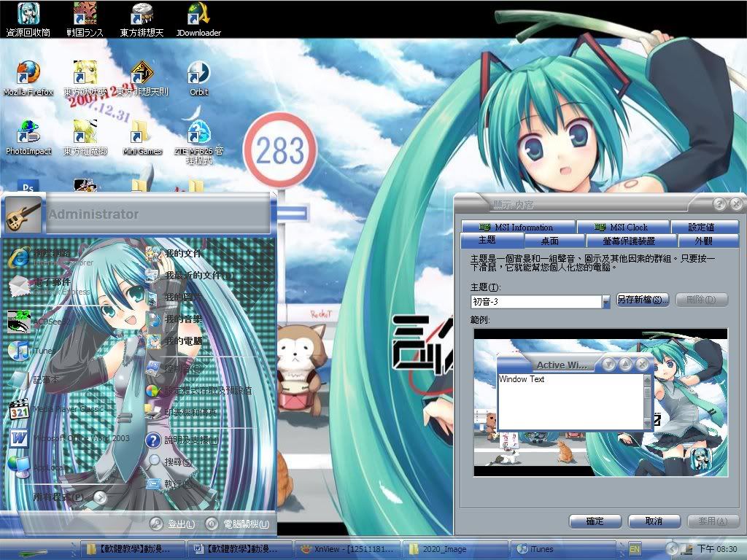
Task: Open 我的電腦 in the Start menu
Action: point(175,341)
